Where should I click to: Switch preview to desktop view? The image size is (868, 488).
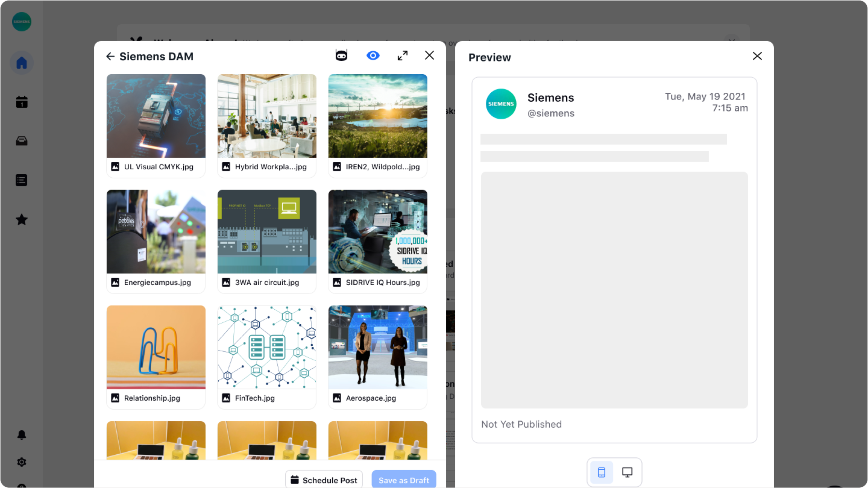click(x=627, y=472)
